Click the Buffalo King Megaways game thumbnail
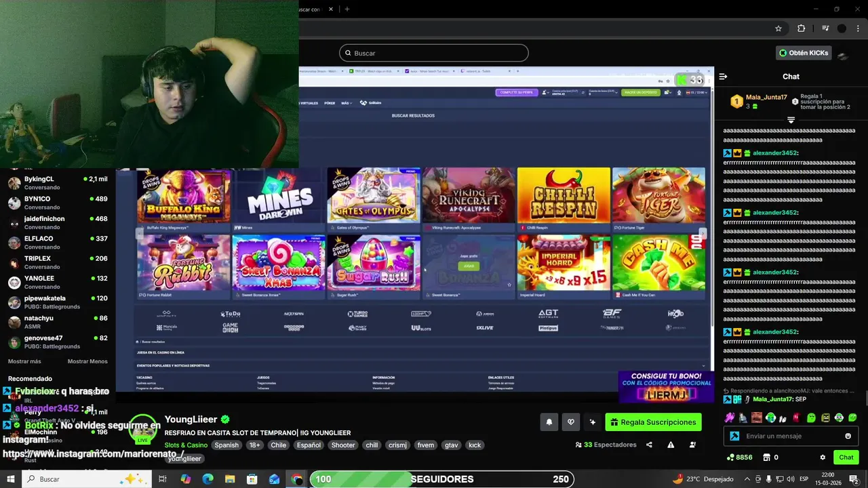This screenshot has height=488, width=868. coord(184,196)
